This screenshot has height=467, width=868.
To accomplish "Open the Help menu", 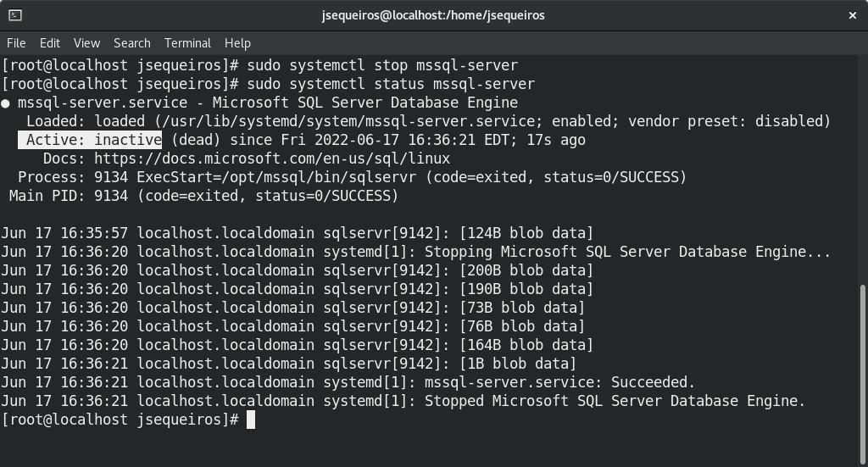I will [x=237, y=43].
